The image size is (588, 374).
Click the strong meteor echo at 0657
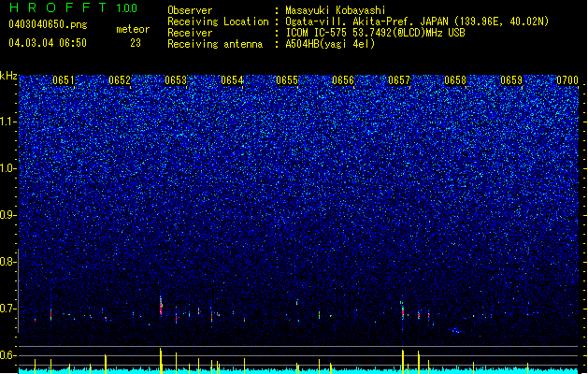(403, 311)
